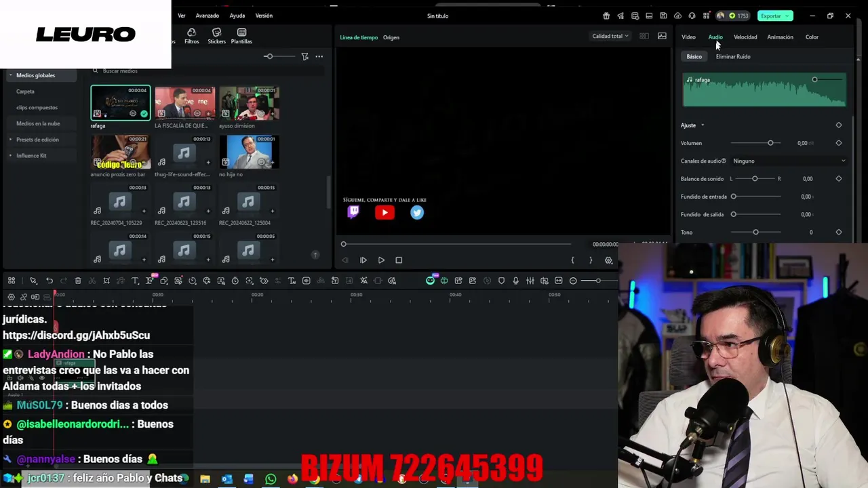Open Calidad total dropdown
Viewport: 868px width, 488px height.
pos(610,36)
